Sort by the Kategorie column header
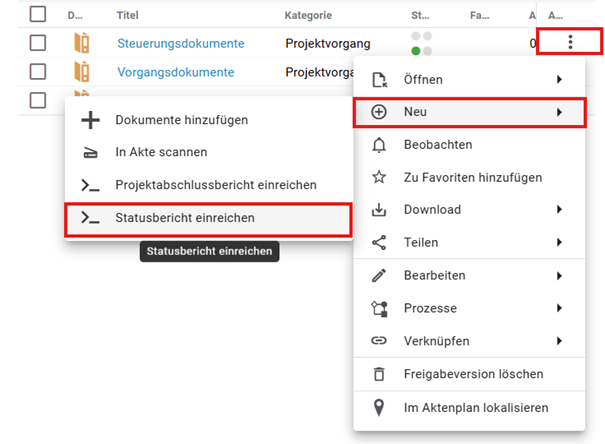The image size is (605, 444). click(x=308, y=16)
